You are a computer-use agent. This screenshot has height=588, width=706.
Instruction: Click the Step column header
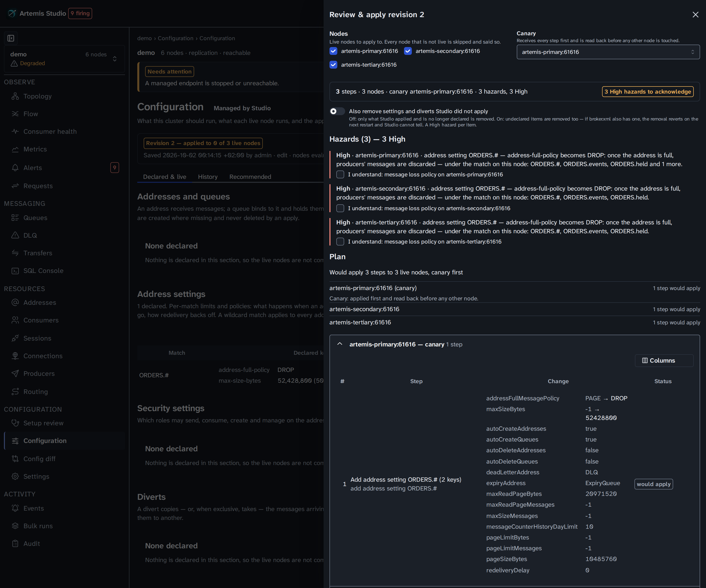coord(416,381)
